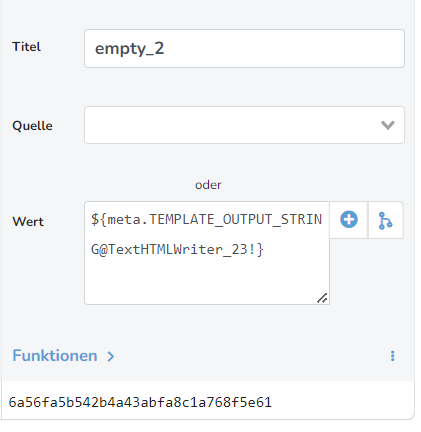Open the branch icon next to Wert
The image size is (421, 432).
385,220
